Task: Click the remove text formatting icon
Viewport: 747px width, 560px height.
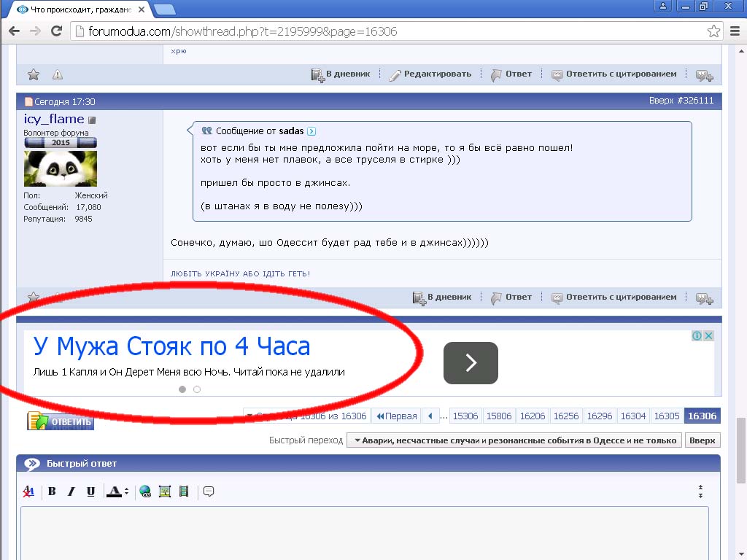Action: (28, 491)
